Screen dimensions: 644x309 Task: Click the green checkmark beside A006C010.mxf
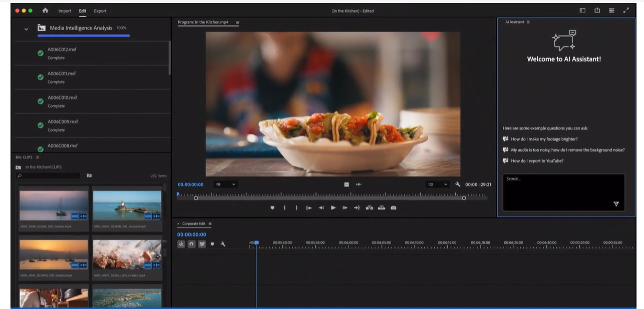click(x=41, y=101)
